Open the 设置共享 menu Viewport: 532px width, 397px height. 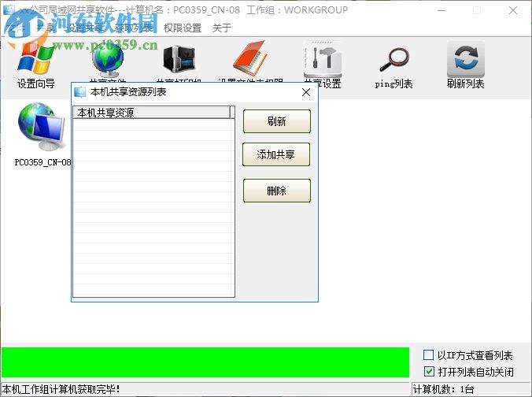click(x=84, y=28)
